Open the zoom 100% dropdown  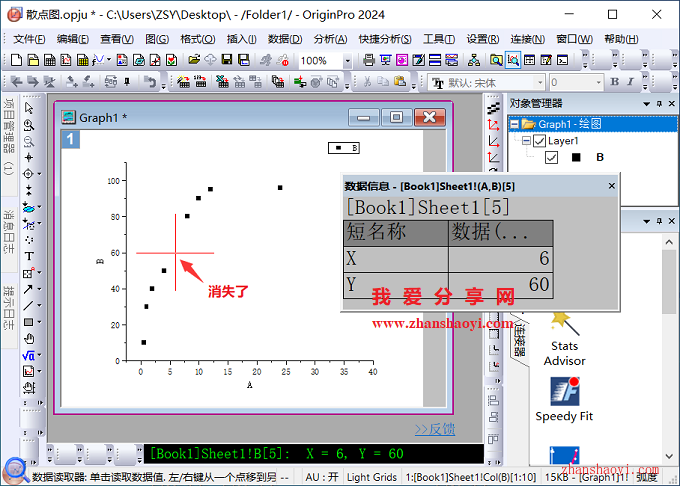[x=347, y=61]
